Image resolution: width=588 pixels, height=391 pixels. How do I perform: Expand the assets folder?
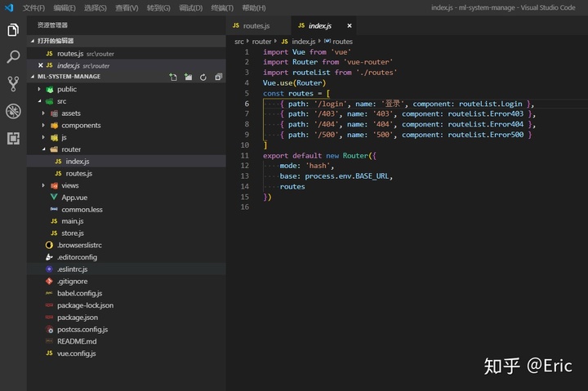point(126,113)
